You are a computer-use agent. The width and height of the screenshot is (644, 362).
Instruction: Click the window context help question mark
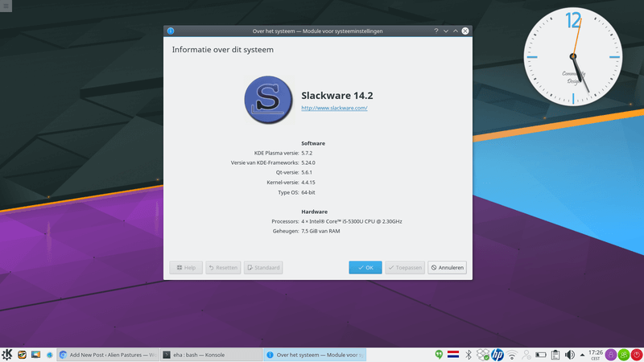(x=436, y=31)
